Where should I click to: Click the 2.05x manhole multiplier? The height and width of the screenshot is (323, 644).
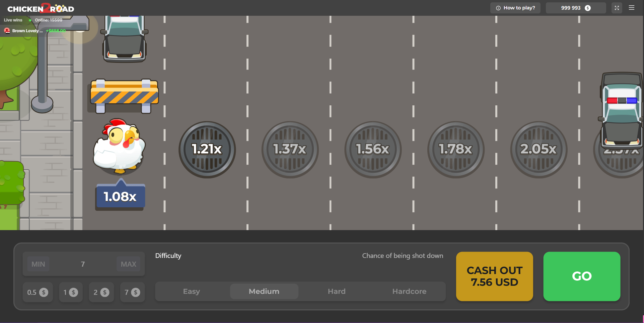coord(539,150)
